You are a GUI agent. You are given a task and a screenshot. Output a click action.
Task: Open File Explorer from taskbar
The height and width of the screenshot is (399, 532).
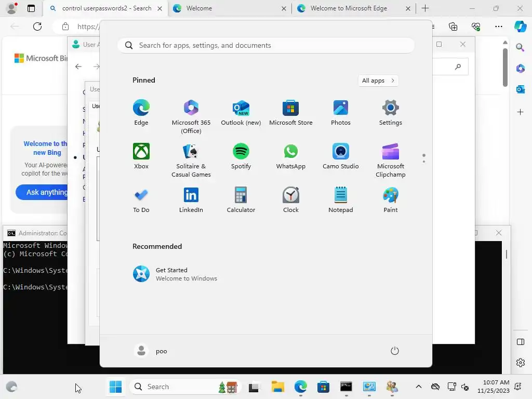277,387
